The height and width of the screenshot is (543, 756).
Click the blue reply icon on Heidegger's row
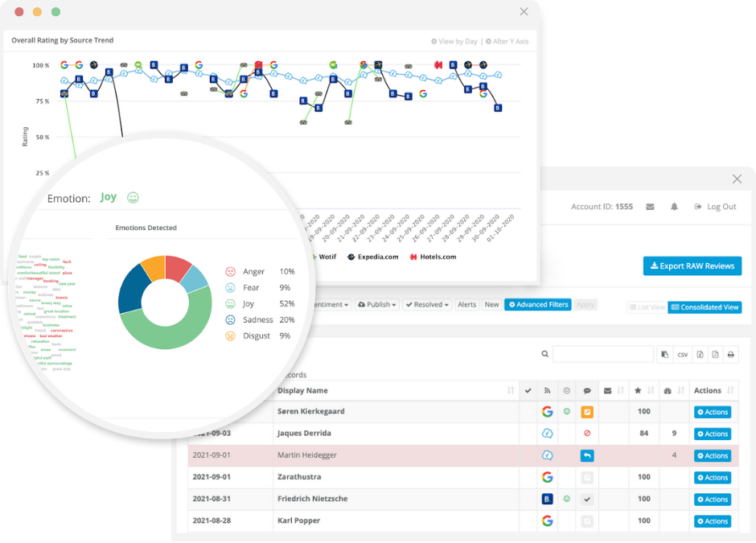tap(586, 455)
